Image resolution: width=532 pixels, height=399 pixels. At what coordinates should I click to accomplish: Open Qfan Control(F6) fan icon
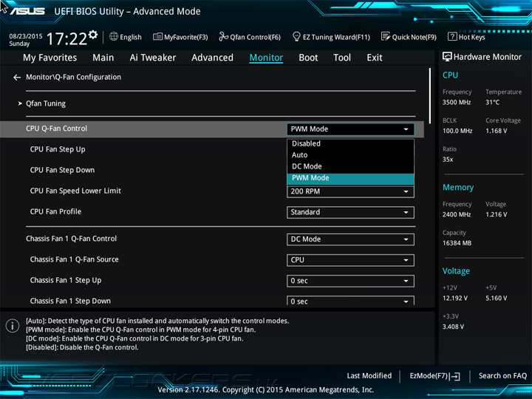224,36
